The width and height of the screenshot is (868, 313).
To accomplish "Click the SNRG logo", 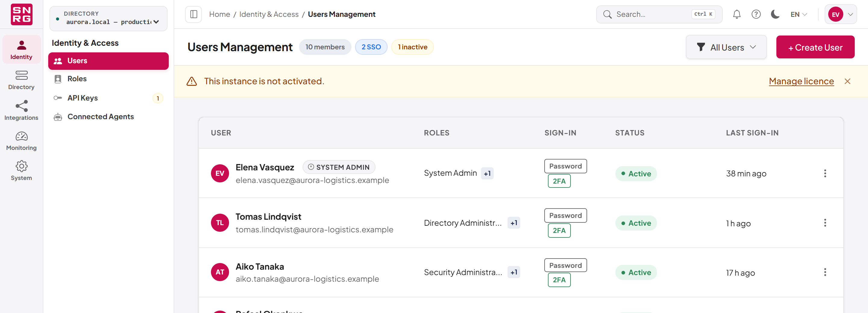I will (x=22, y=14).
